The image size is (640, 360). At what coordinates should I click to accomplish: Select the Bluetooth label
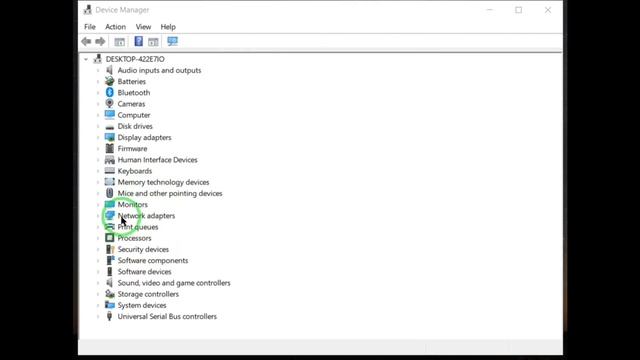(134, 93)
